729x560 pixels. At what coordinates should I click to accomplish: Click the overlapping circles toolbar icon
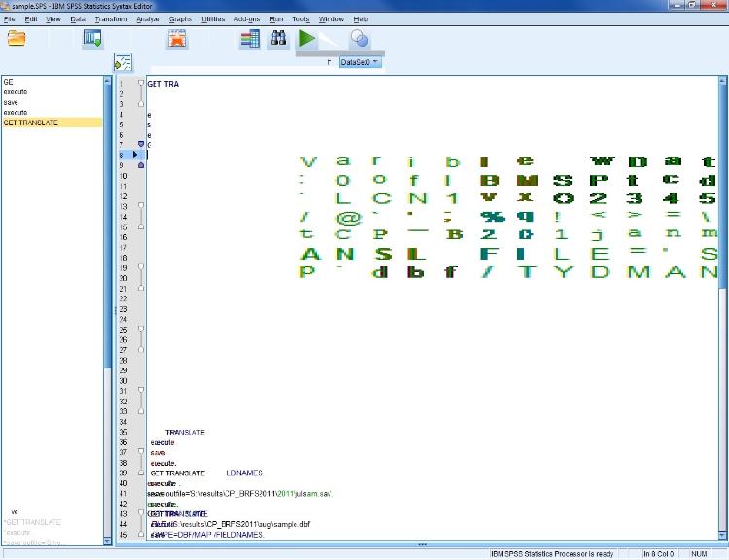[360, 39]
